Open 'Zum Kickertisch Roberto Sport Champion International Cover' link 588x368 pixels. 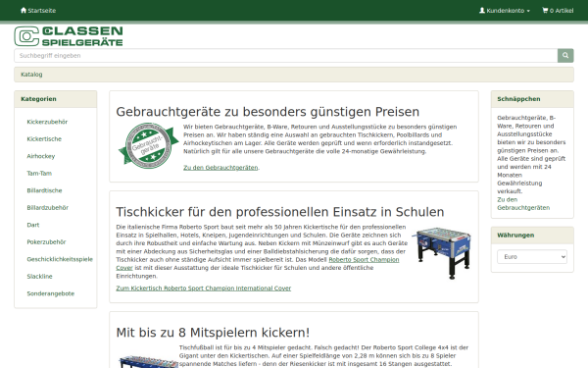pos(204,288)
